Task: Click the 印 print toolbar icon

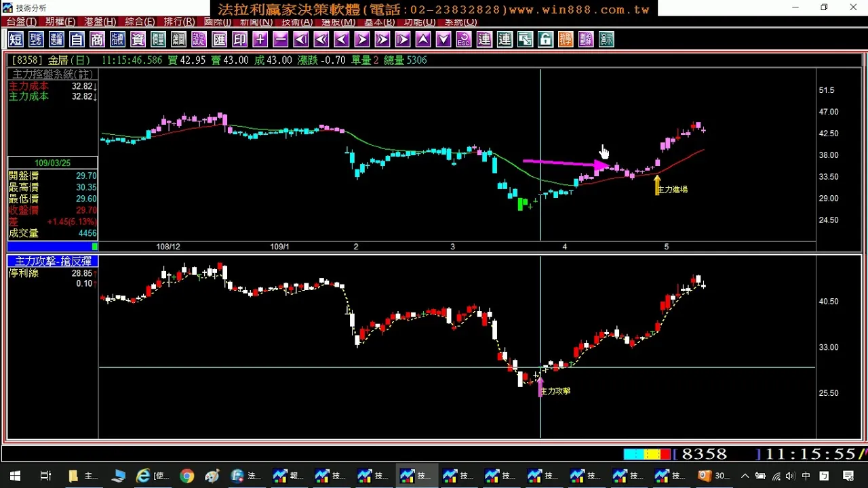Action: [240, 39]
